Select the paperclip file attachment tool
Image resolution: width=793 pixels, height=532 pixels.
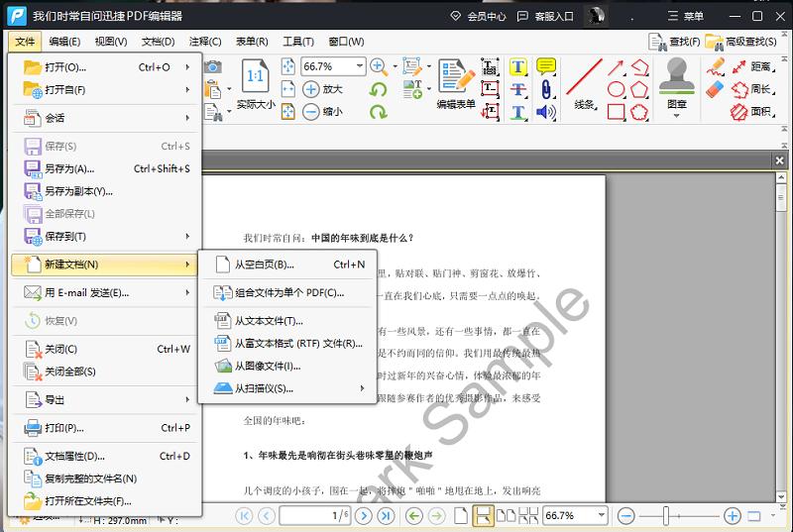tap(546, 89)
